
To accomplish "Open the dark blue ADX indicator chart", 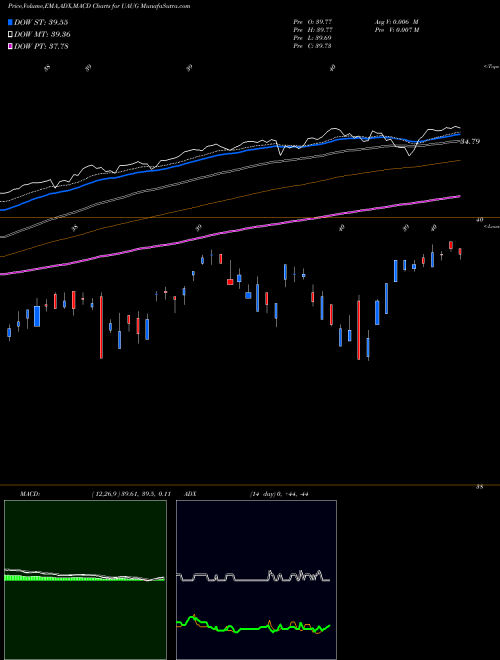I will click(256, 580).
